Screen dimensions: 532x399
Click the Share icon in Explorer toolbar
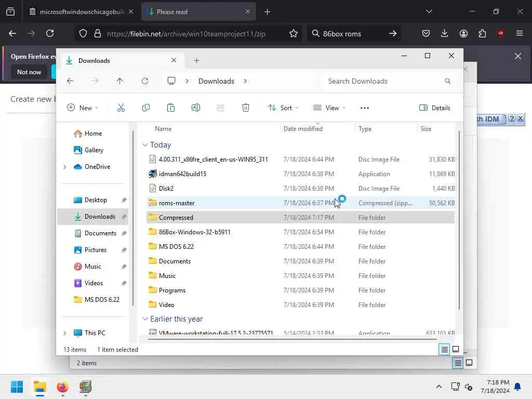220,108
